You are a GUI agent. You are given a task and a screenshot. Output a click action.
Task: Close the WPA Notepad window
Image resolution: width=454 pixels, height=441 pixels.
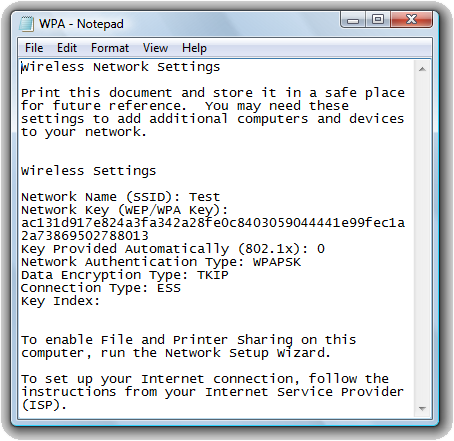tap(411, 20)
